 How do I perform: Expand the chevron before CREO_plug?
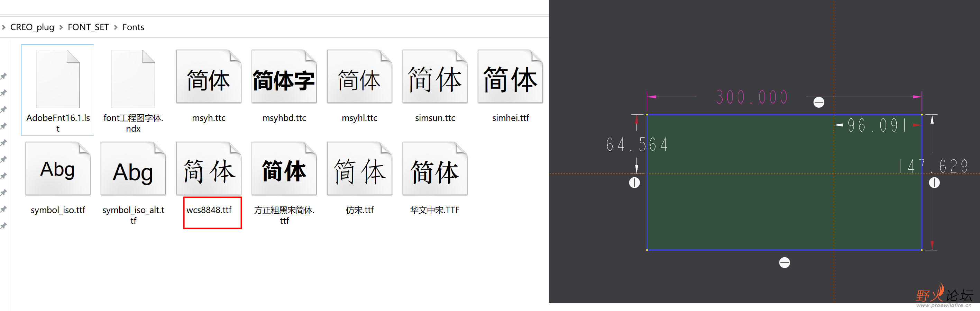(4, 27)
